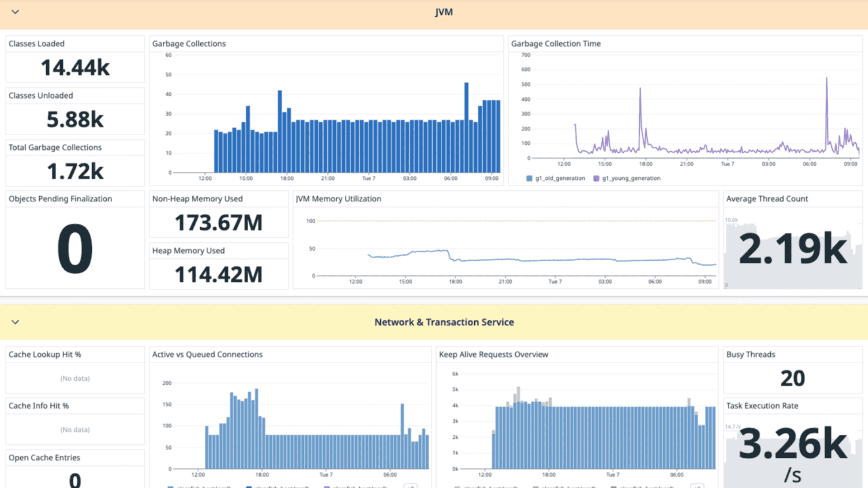
Task: Collapse the Network & Transaction Service group
Action: coord(15,322)
